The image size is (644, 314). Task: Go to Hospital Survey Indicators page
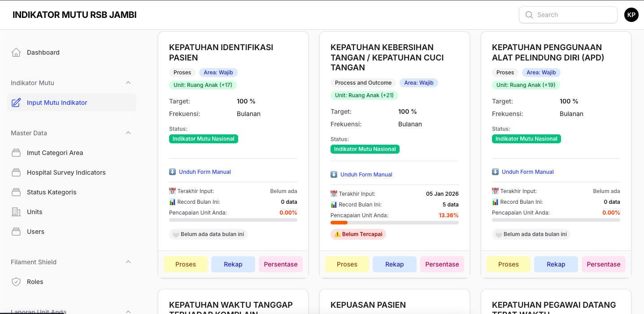click(66, 172)
